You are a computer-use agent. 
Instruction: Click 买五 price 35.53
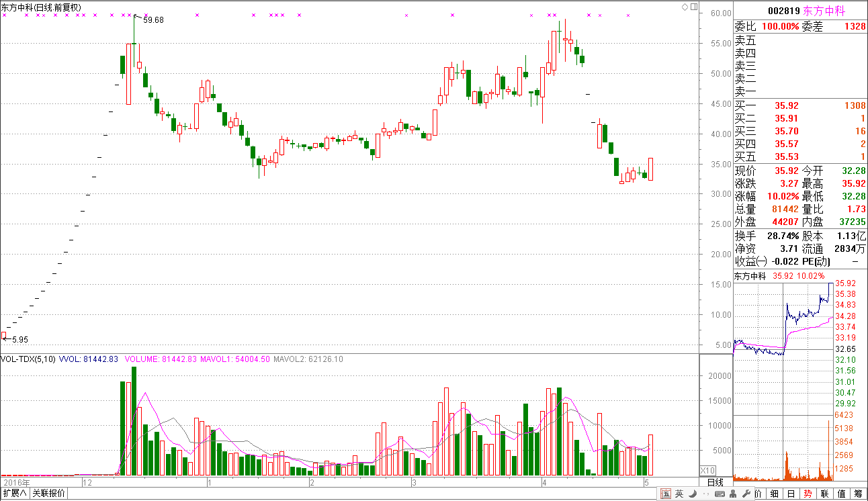tap(787, 157)
